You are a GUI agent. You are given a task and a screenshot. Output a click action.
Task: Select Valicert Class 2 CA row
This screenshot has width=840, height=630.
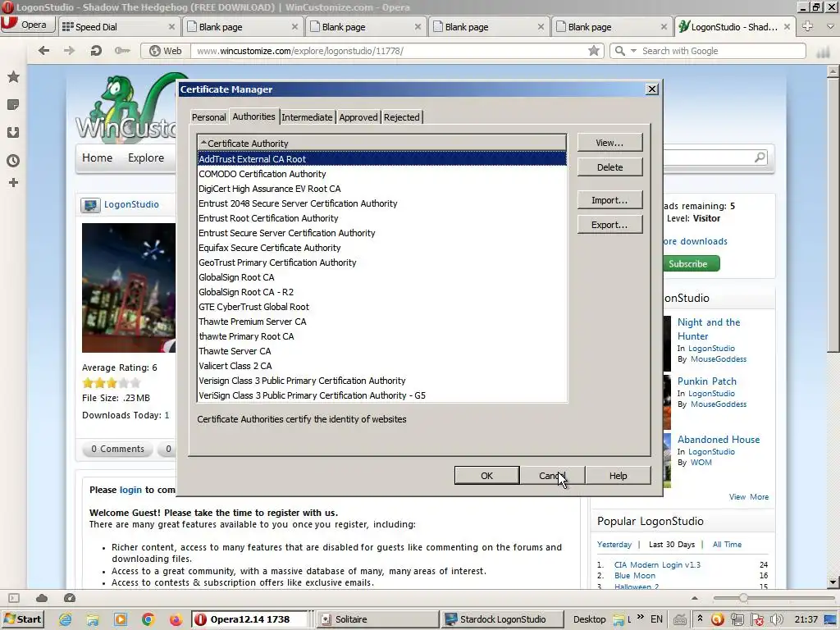[x=382, y=366]
